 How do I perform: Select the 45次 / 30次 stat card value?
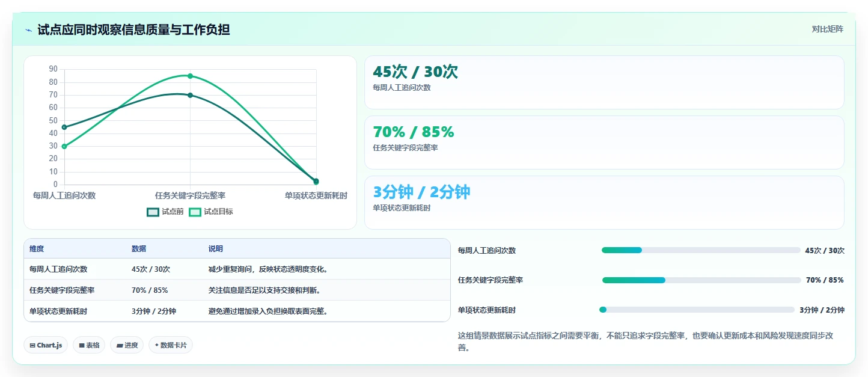point(415,72)
